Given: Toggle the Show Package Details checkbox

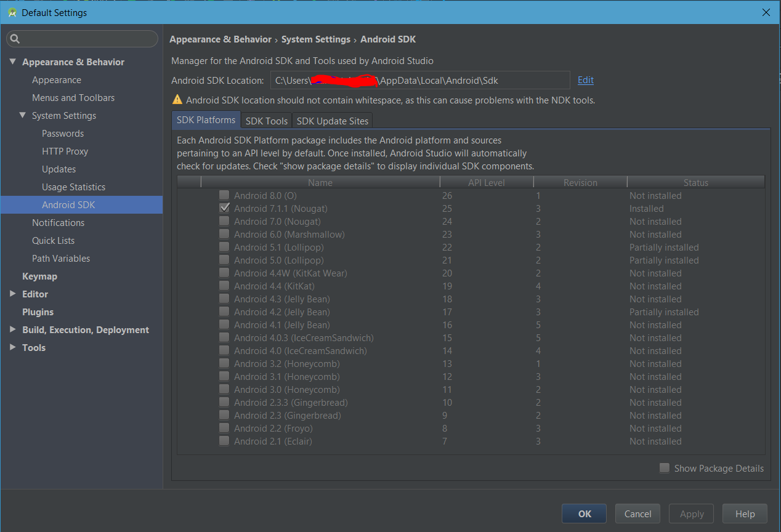Looking at the screenshot, I should [x=665, y=468].
